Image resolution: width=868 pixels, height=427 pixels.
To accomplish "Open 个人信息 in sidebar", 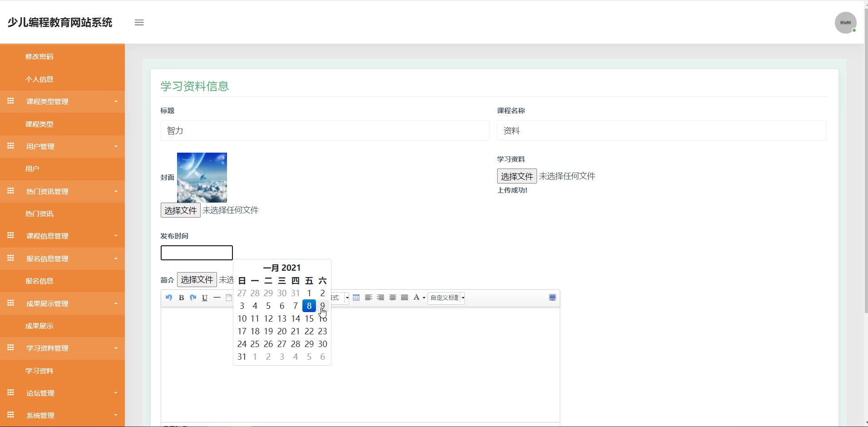I will click(39, 79).
